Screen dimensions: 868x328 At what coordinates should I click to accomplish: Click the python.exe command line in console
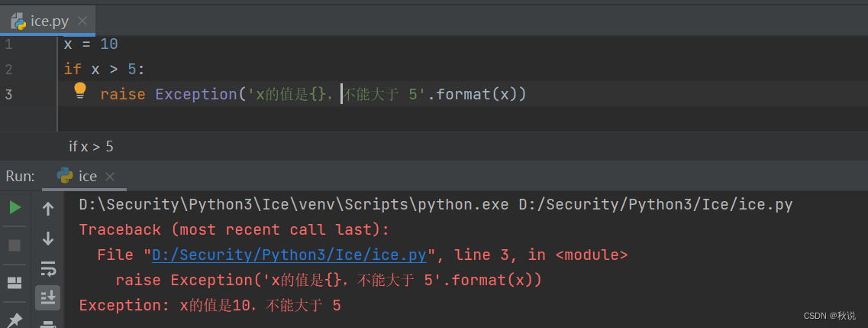pos(436,205)
